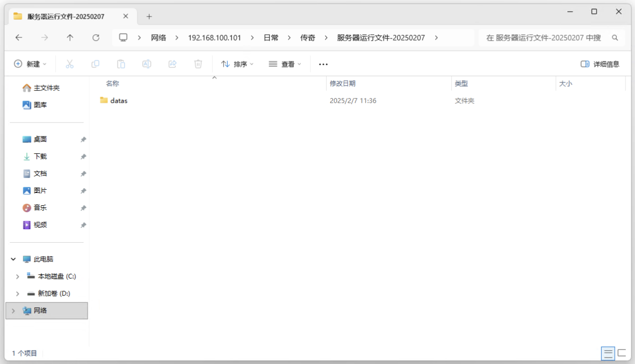Open the 详细信息 details pane
The width and height of the screenshot is (635, 364).
coord(599,64)
